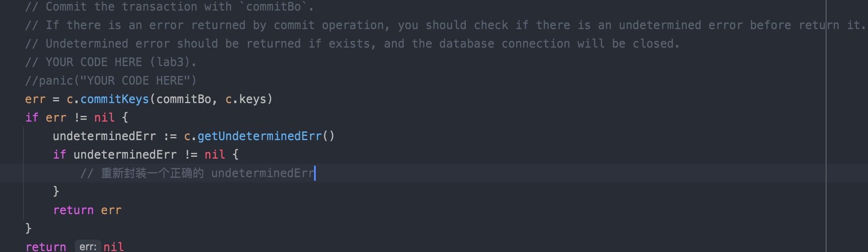Click the final return keyword at bottom
This screenshot has width=868, height=252.
[46, 247]
